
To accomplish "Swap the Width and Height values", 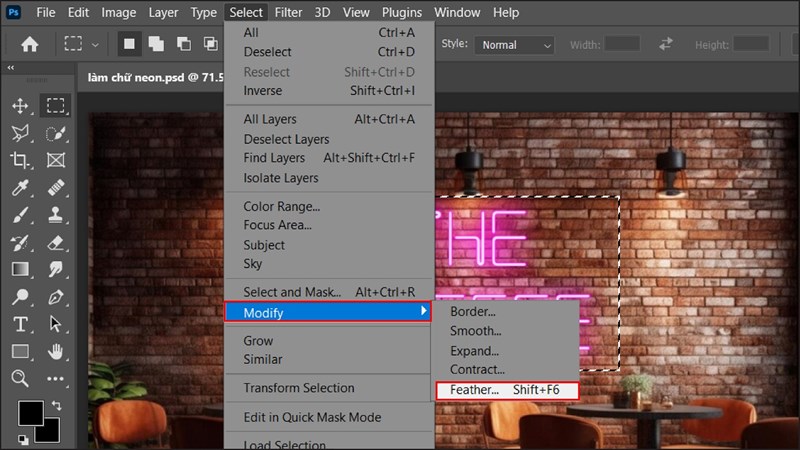I will coord(666,44).
